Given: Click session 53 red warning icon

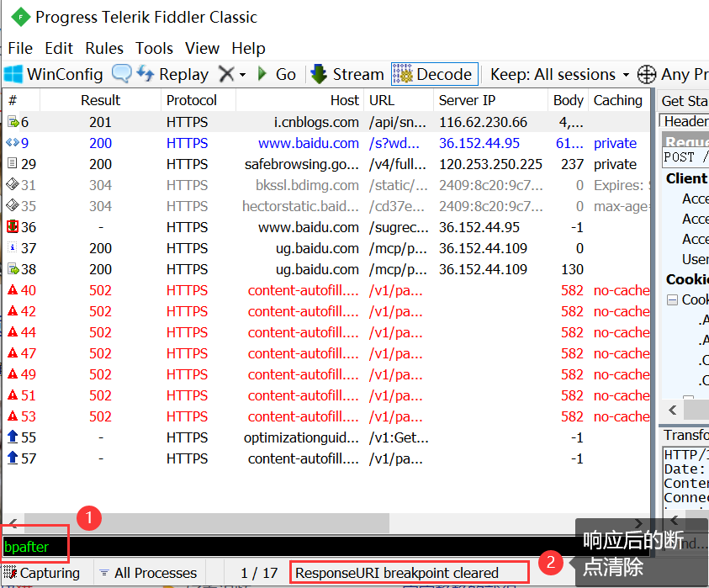Looking at the screenshot, I should coord(13,416).
